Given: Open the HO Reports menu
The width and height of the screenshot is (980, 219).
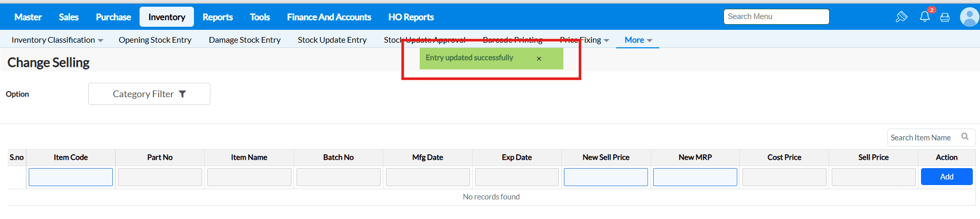Looking at the screenshot, I should 411,17.
